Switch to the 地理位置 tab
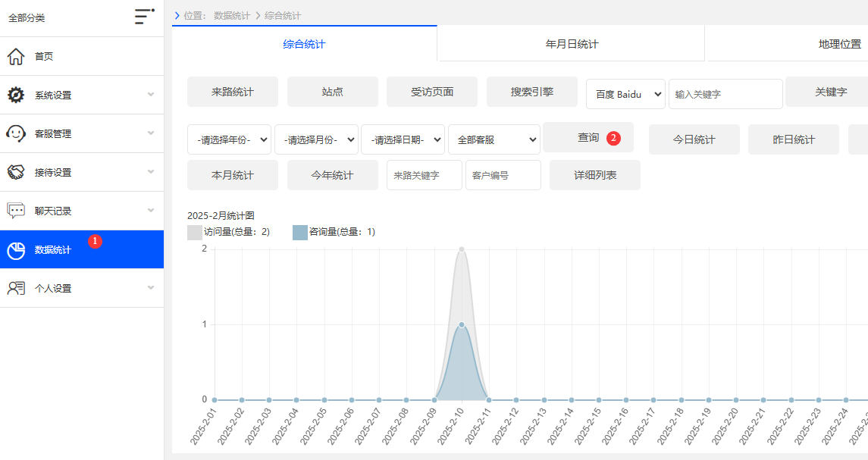The width and height of the screenshot is (868, 460). (x=840, y=44)
